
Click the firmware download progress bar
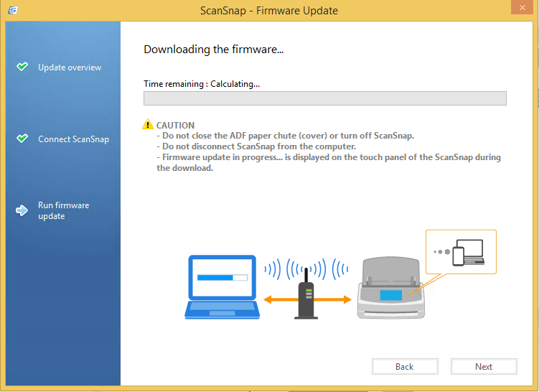click(x=324, y=98)
